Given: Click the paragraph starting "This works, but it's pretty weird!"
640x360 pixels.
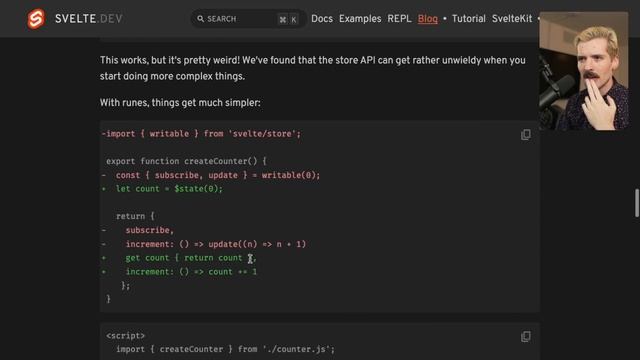Looking at the screenshot, I should pyautogui.click(x=313, y=68).
